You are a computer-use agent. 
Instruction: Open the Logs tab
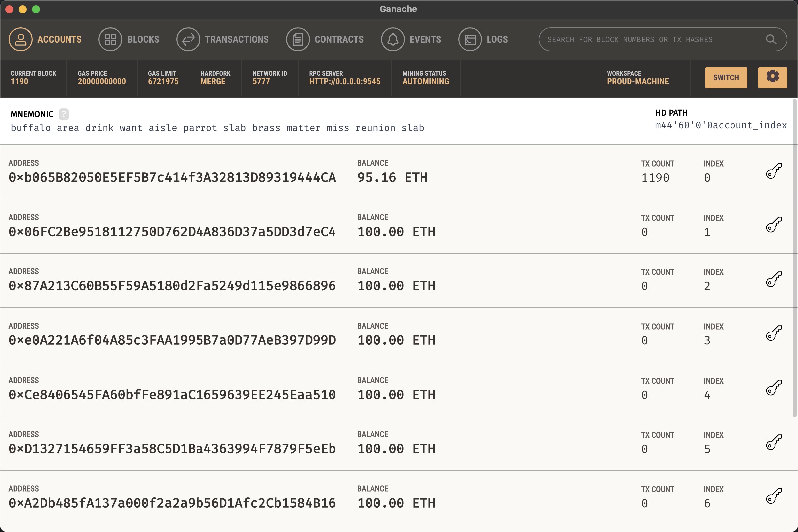[x=483, y=39]
